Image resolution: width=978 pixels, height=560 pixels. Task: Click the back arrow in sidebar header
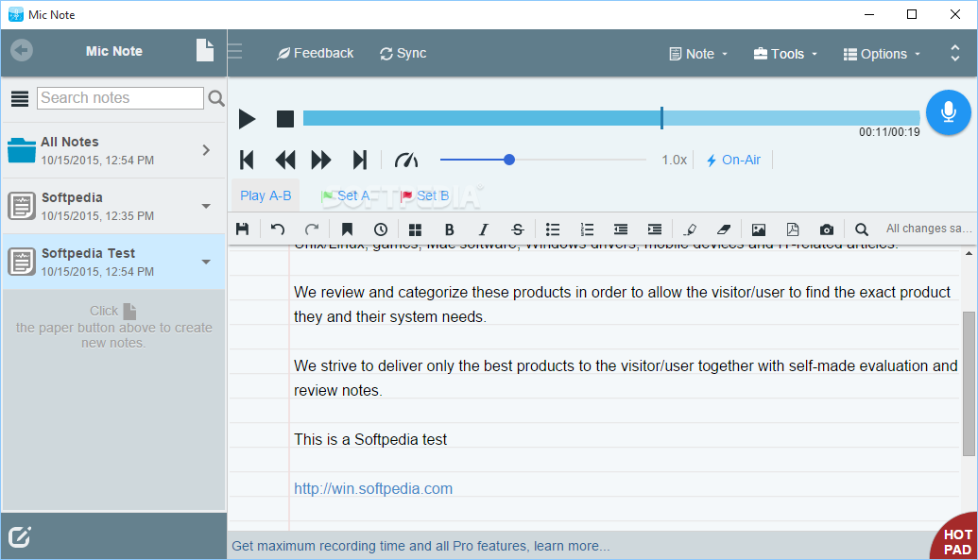(x=22, y=50)
